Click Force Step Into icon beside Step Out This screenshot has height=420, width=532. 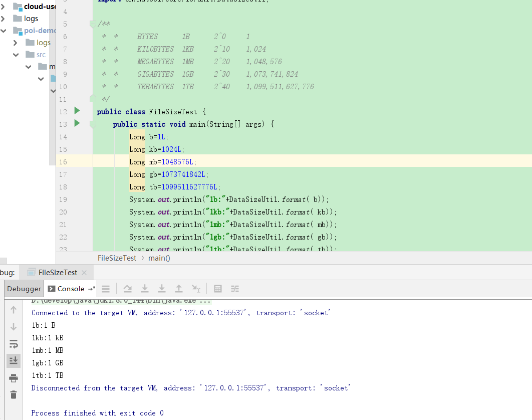pos(162,289)
